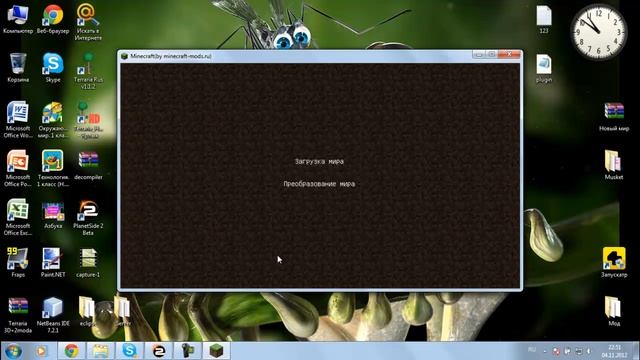Select the Microsoft Office Excel shortcut
This screenshot has height=360, width=640.
point(18,217)
